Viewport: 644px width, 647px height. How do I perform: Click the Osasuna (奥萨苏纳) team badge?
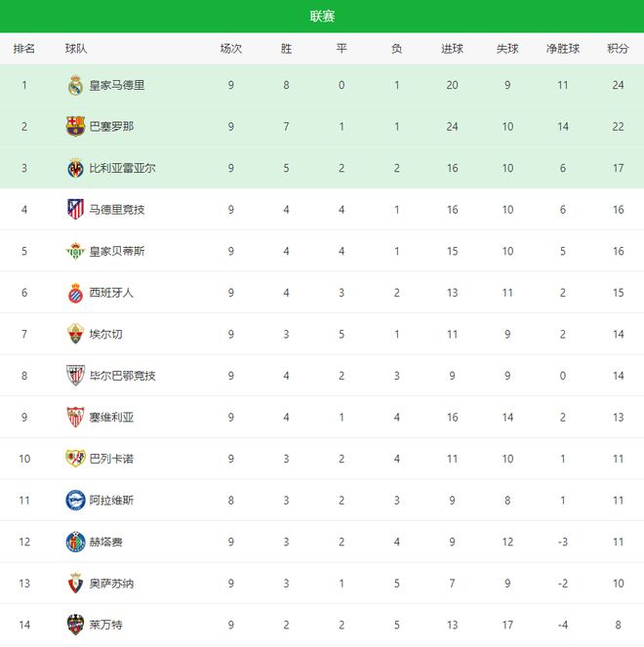(x=75, y=583)
